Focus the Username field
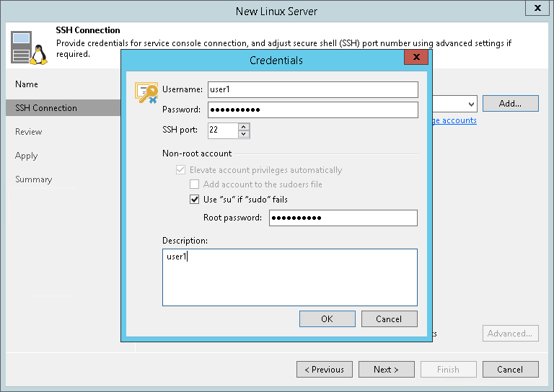 [312, 89]
